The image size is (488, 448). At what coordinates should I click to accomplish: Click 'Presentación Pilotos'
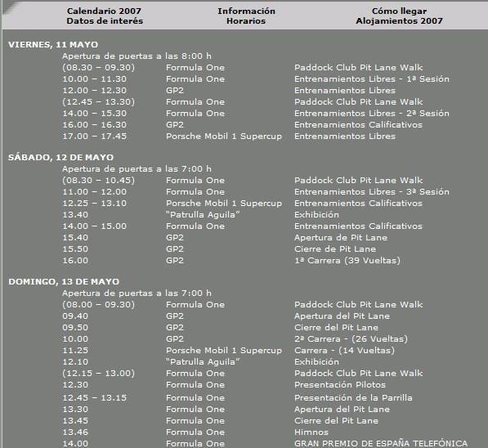pyautogui.click(x=340, y=385)
